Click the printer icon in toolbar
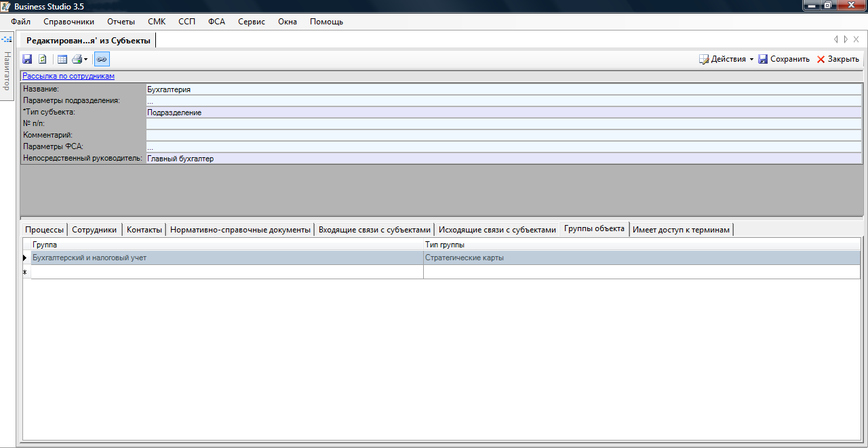This screenshot has height=448, width=868. [x=77, y=59]
